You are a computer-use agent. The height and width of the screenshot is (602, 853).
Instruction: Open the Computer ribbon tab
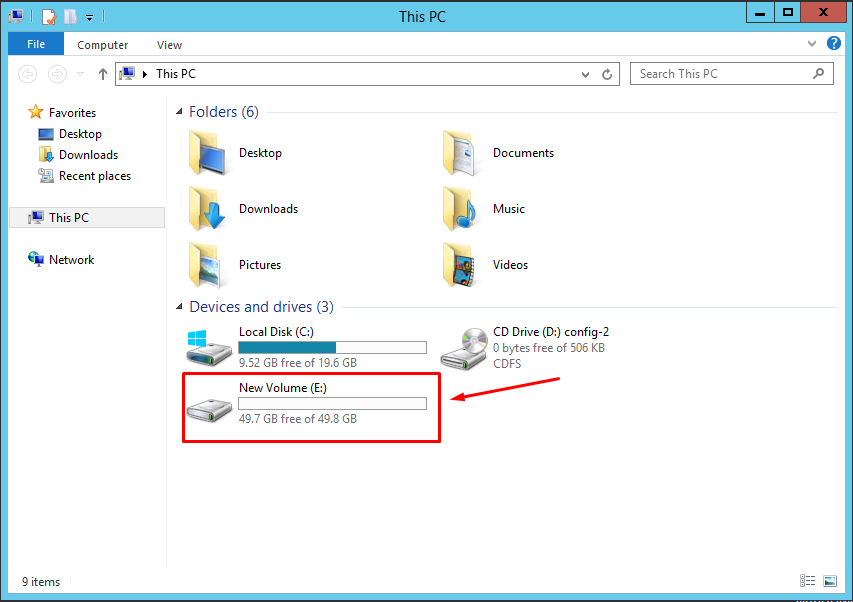pyautogui.click(x=102, y=45)
